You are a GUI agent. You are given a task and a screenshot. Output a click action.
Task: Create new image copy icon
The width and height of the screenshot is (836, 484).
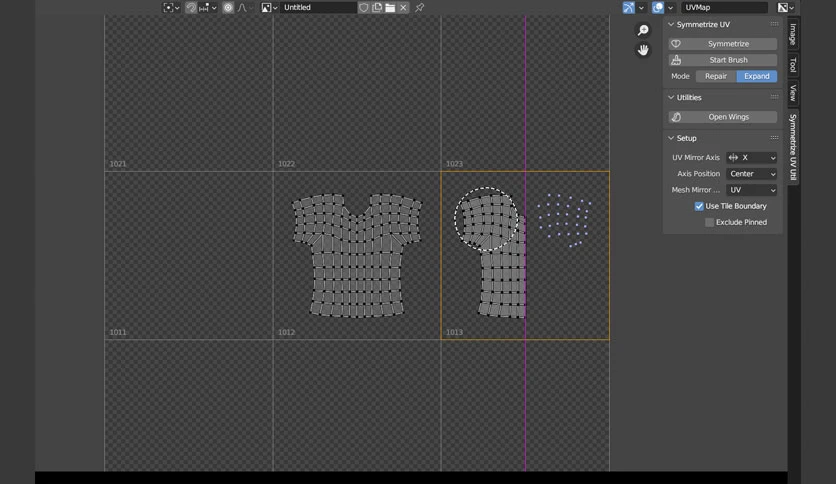pyautogui.click(x=377, y=7)
